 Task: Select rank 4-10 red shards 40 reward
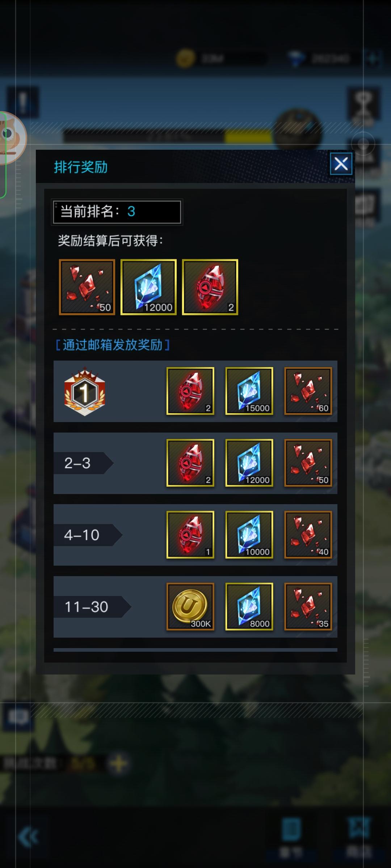point(308,535)
